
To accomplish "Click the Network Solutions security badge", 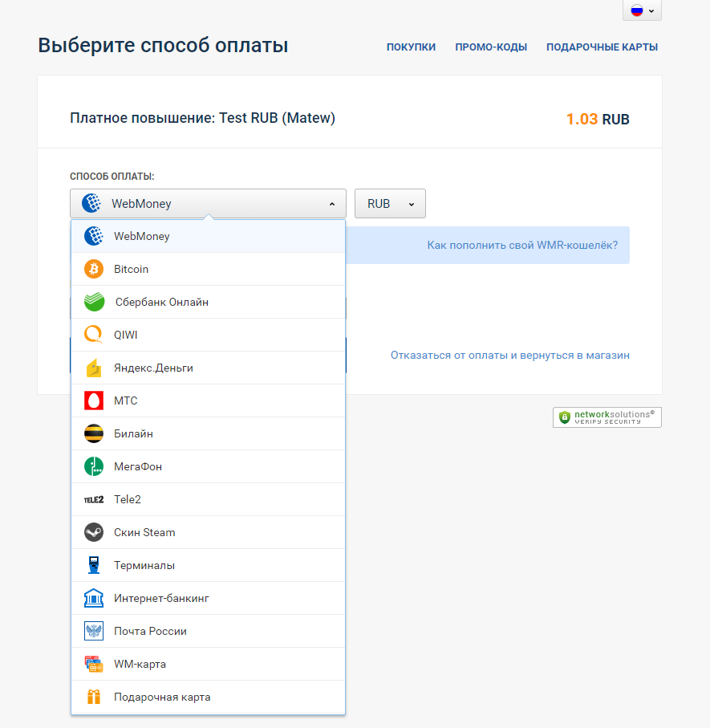I will (607, 417).
